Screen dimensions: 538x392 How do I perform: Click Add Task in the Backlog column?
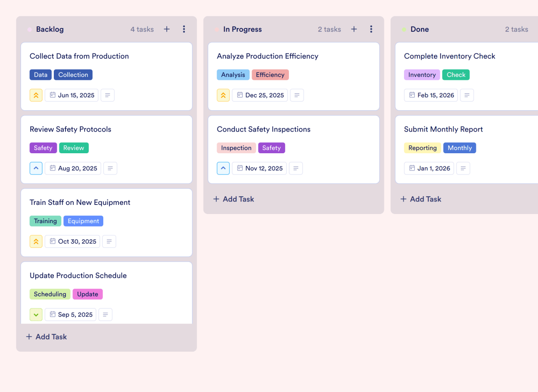46,336
